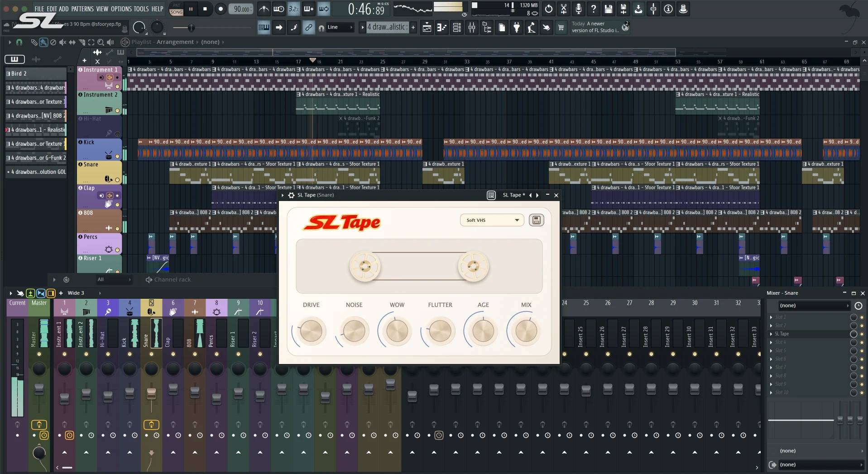
Task: Mute the Snare mixer track LED
Action: [x=151, y=354]
